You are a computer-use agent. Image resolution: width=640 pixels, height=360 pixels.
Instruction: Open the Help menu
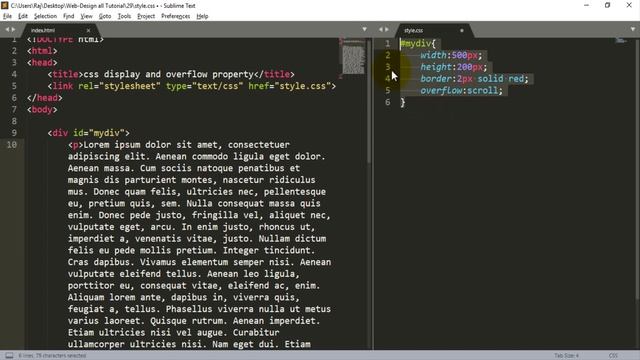click(x=202, y=16)
